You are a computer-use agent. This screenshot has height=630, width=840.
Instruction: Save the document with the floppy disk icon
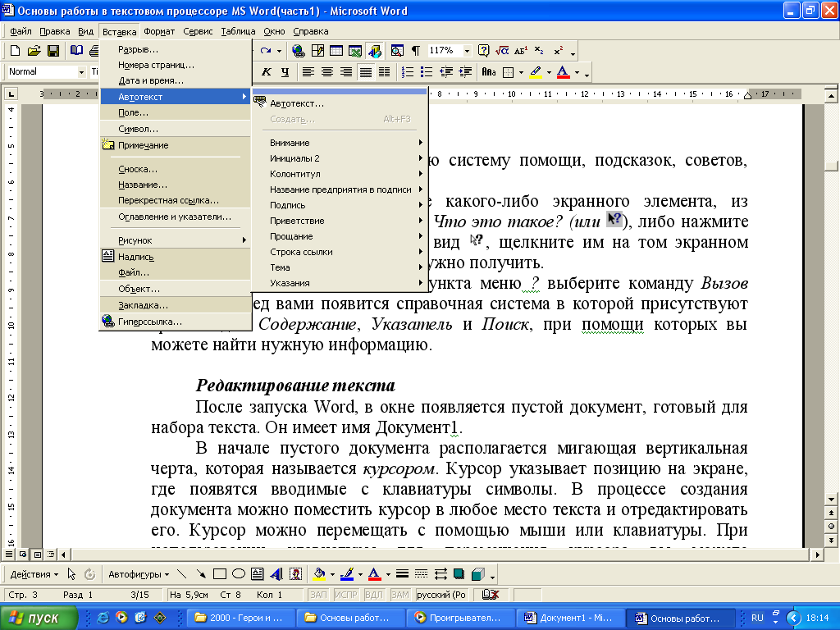[x=53, y=51]
